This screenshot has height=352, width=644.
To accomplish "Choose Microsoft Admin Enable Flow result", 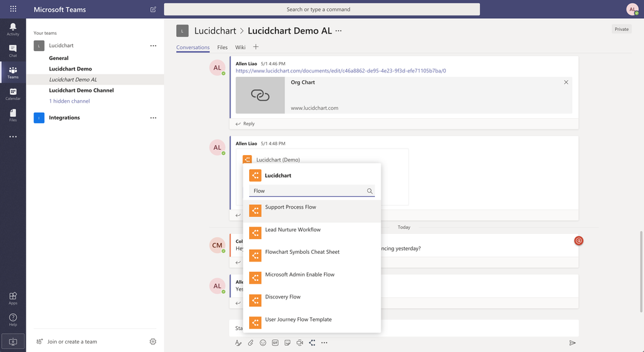I will tap(312, 278).
